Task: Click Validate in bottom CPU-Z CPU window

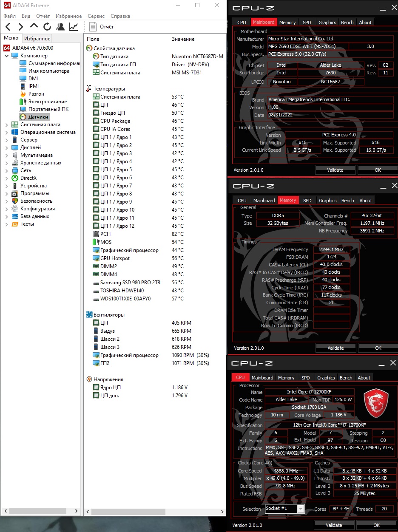Action: click(x=334, y=525)
